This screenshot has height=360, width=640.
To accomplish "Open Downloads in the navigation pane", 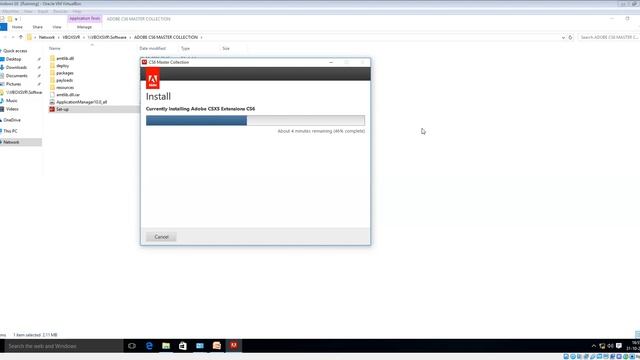I will click(x=16, y=67).
